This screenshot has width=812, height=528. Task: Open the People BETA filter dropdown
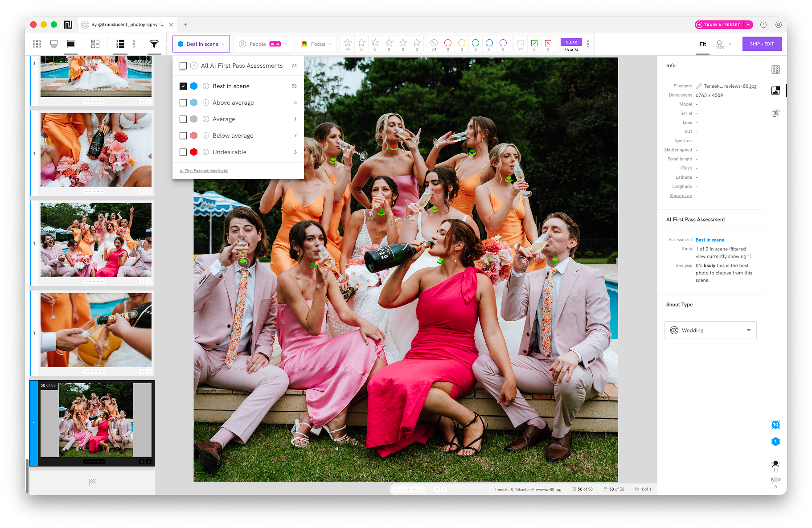[263, 44]
